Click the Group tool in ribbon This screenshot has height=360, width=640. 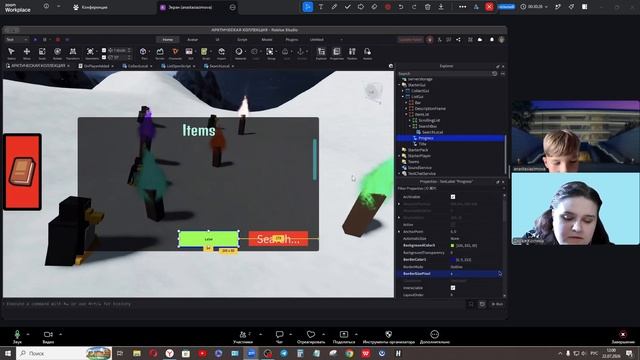point(270,53)
